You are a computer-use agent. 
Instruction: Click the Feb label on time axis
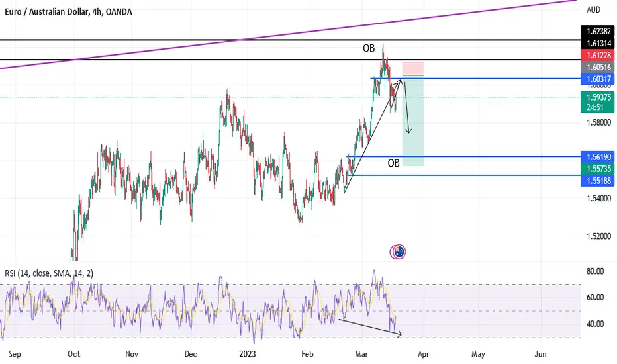pyautogui.click(x=307, y=354)
